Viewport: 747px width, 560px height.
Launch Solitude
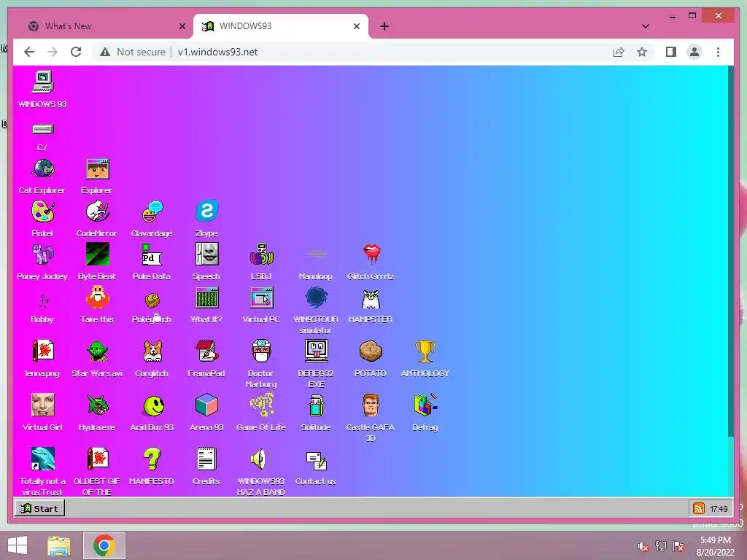click(316, 405)
